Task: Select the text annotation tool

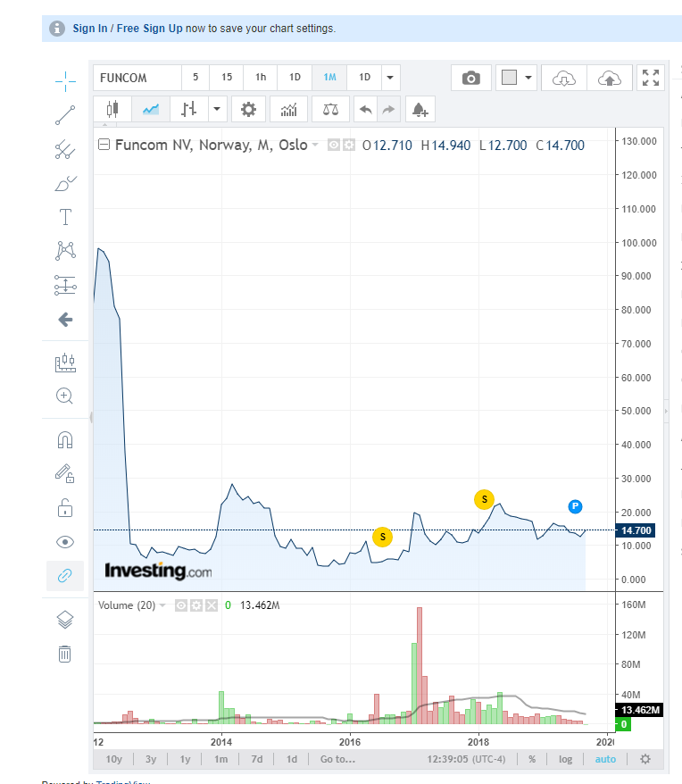Action: pos(65,218)
